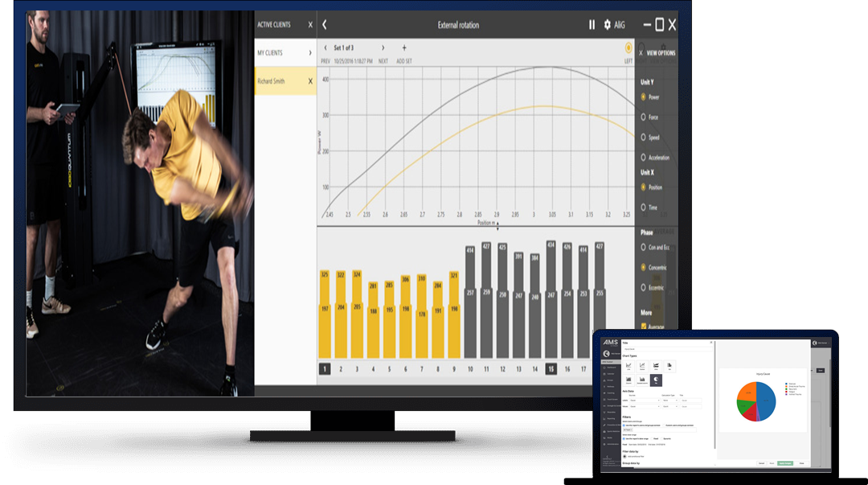
Task: Go back using the header back arrow
Action: [x=325, y=24]
